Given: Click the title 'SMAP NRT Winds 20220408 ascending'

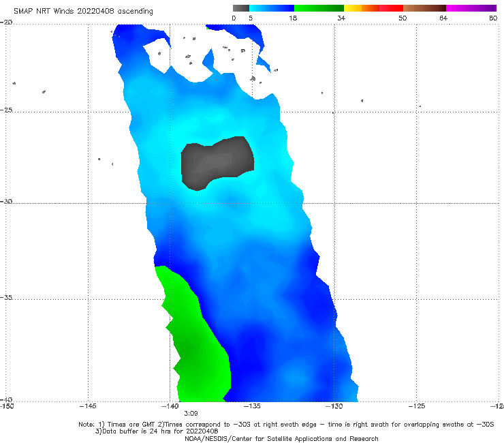Looking at the screenshot, I should (83, 11).
